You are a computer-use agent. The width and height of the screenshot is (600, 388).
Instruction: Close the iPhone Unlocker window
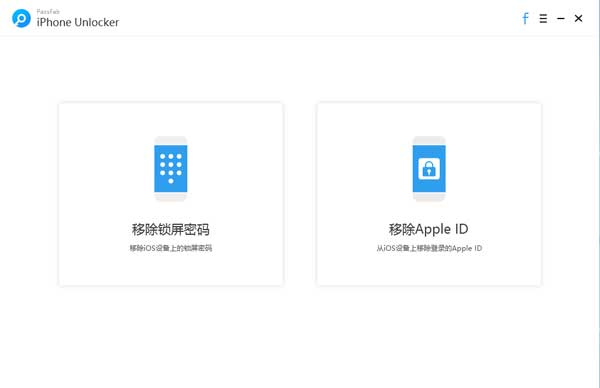click(x=579, y=18)
